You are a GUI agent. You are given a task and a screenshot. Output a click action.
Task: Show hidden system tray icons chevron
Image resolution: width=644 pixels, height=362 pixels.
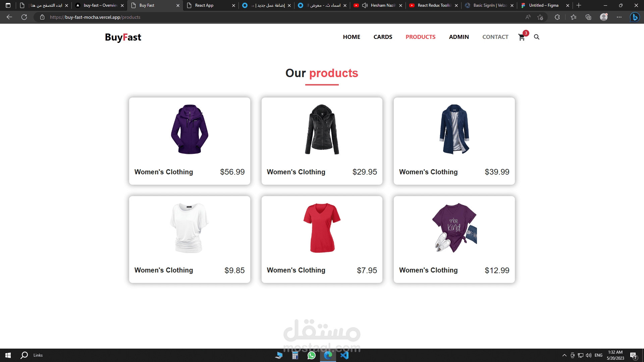[x=565, y=355]
